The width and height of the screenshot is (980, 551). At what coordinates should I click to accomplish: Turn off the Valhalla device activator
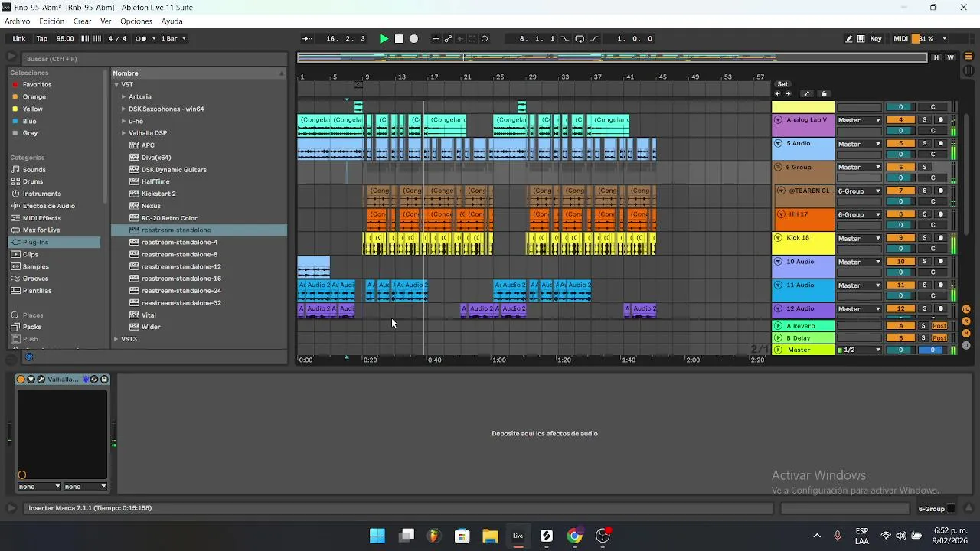pyautogui.click(x=21, y=380)
